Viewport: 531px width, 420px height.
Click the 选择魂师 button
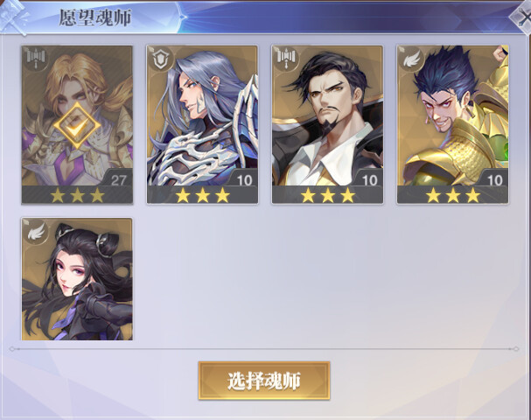pos(264,381)
